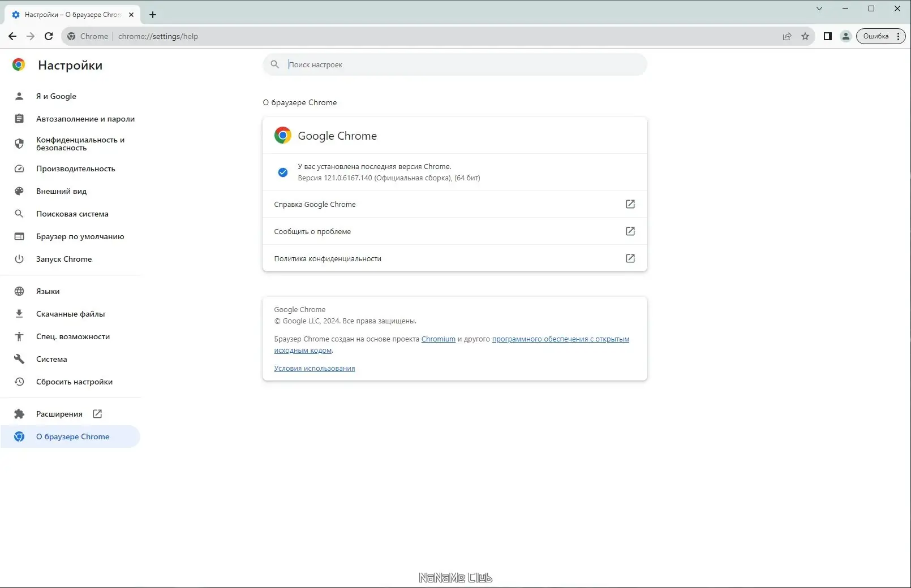Select Спец. возможности in sidebar
Screen dimensions: 911x588
tap(70, 336)
